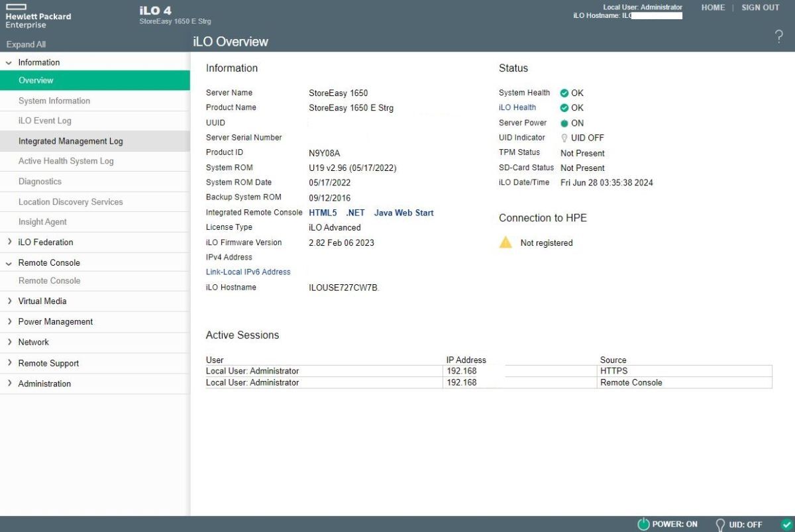Select the Overview menu item
The image size is (795, 532).
click(x=95, y=80)
